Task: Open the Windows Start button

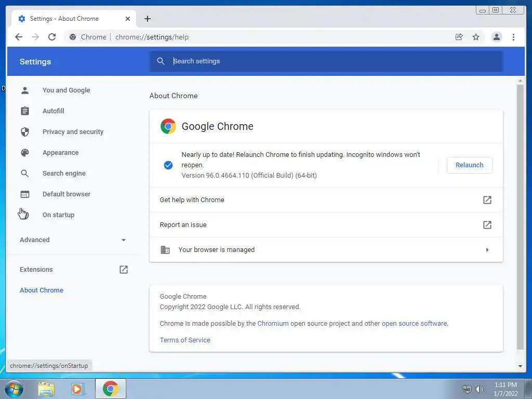Action: 14,389
